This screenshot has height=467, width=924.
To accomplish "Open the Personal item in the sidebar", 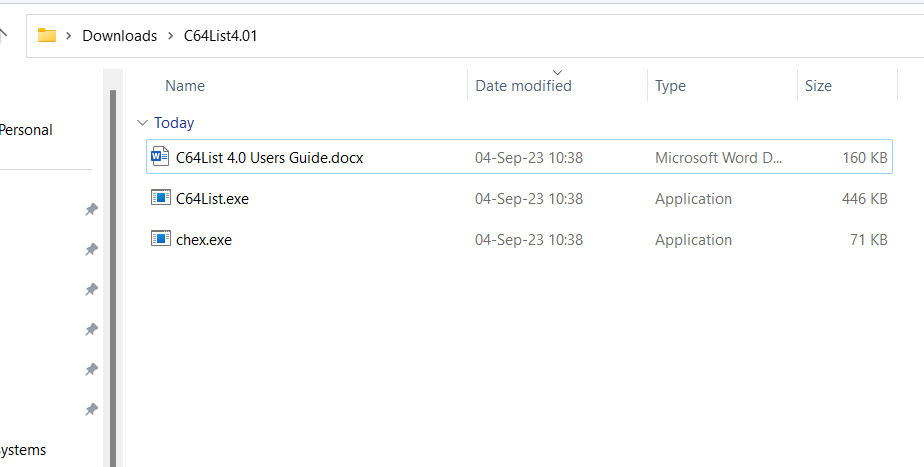I will tap(26, 130).
